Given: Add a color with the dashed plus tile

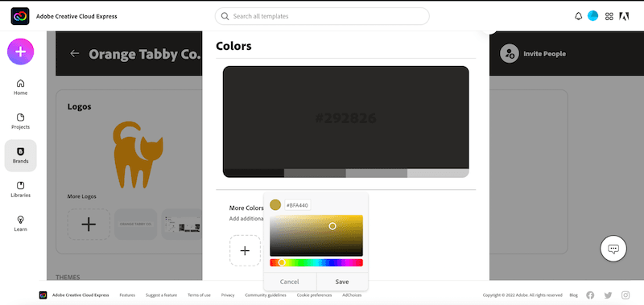Looking at the screenshot, I should point(245,251).
